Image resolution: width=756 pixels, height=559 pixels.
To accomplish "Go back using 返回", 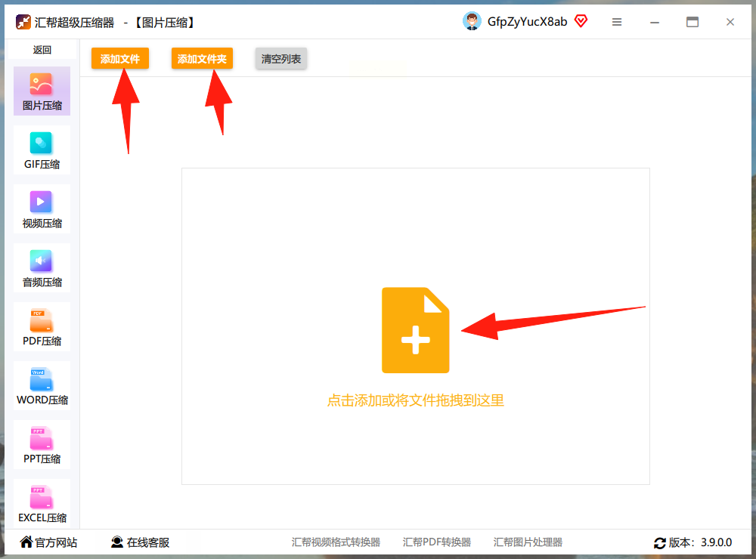I will (x=42, y=50).
